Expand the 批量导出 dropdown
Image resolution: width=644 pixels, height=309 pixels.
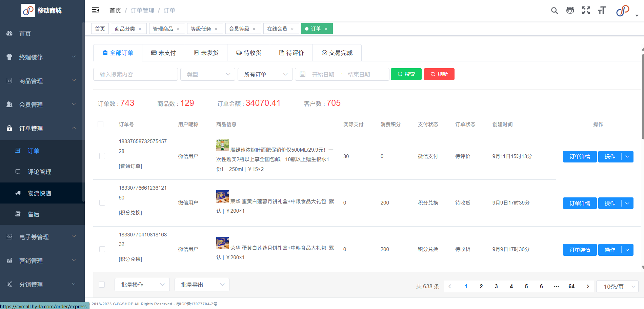click(x=202, y=285)
